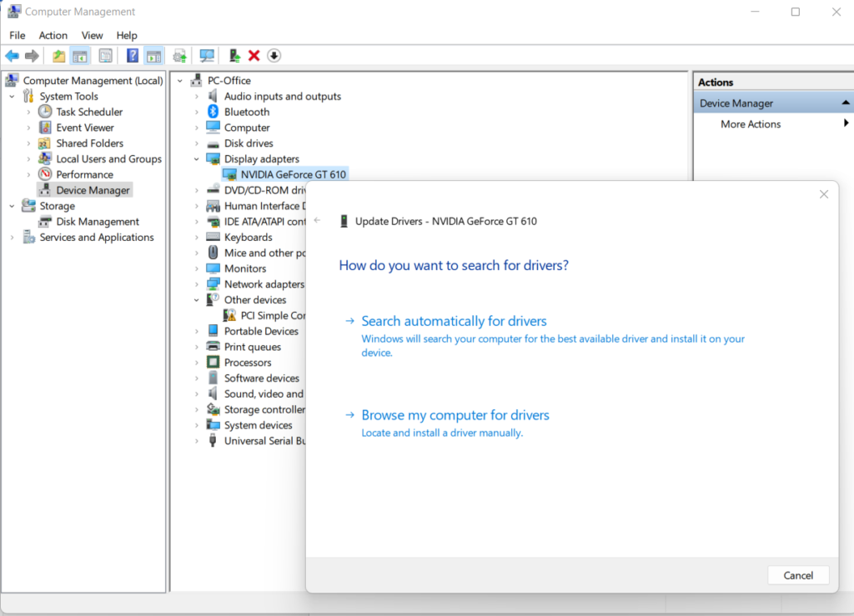Click Show/Hide Action Pane toolbar icon

[x=154, y=56]
